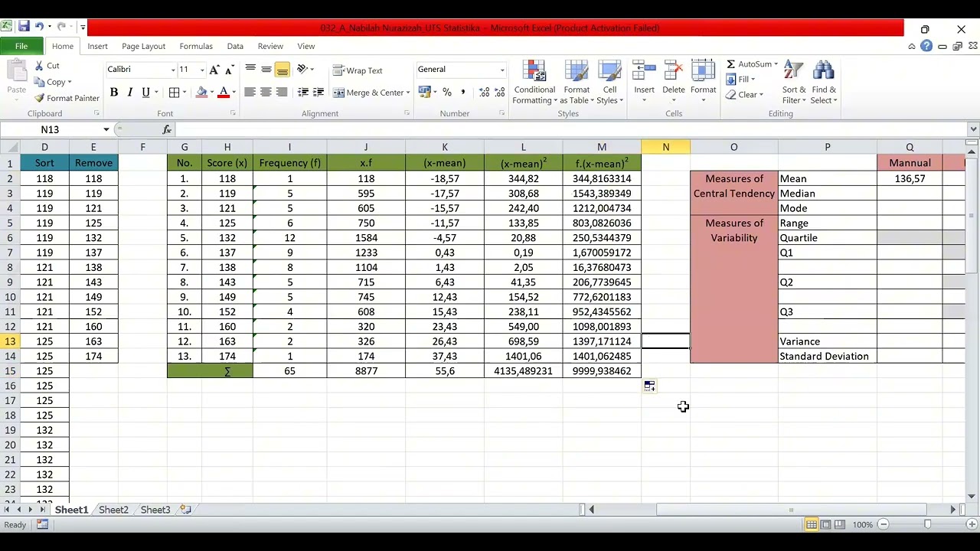Click Format as Table icon

pos(577,71)
